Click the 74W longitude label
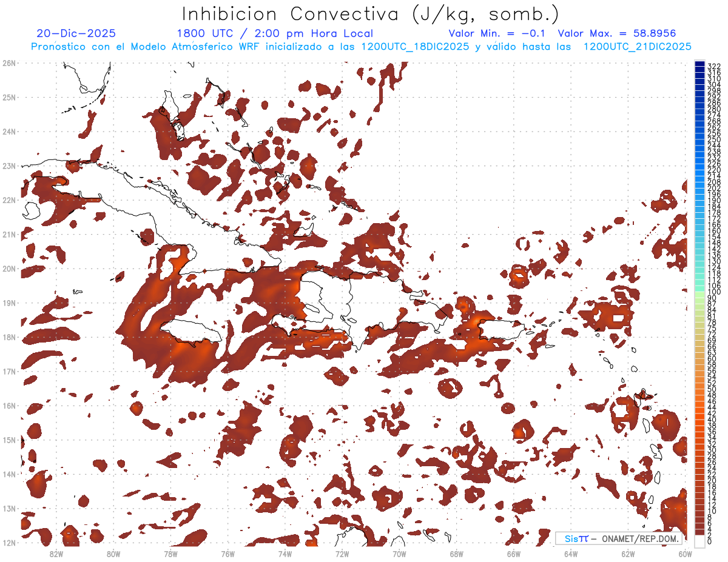 [x=285, y=554]
